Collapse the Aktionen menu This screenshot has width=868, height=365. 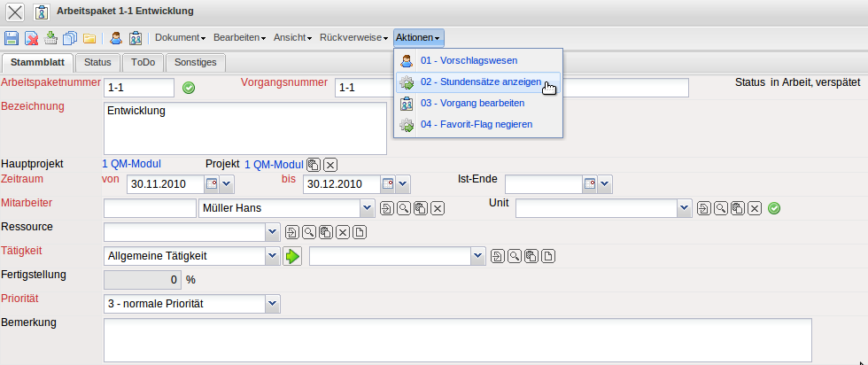click(418, 38)
